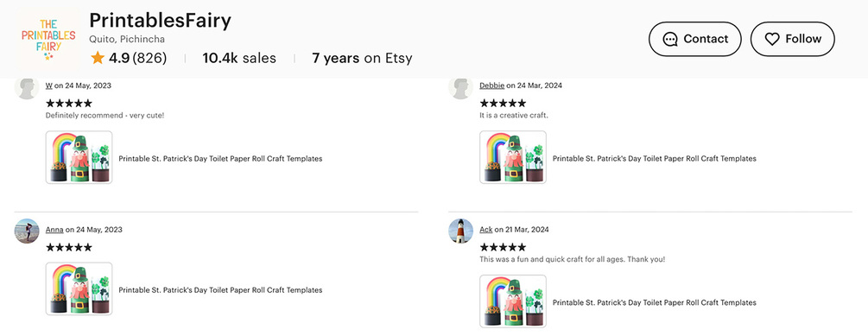
Task: Open craft templates title in Debbie's review
Action: pos(655,158)
